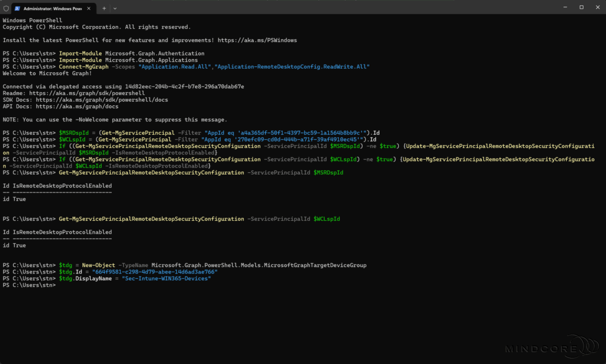Image resolution: width=606 pixels, height=364 pixels.
Task: Click the first "IsRemoteDesktopProtocolEnabled" column header
Action: 62,186
